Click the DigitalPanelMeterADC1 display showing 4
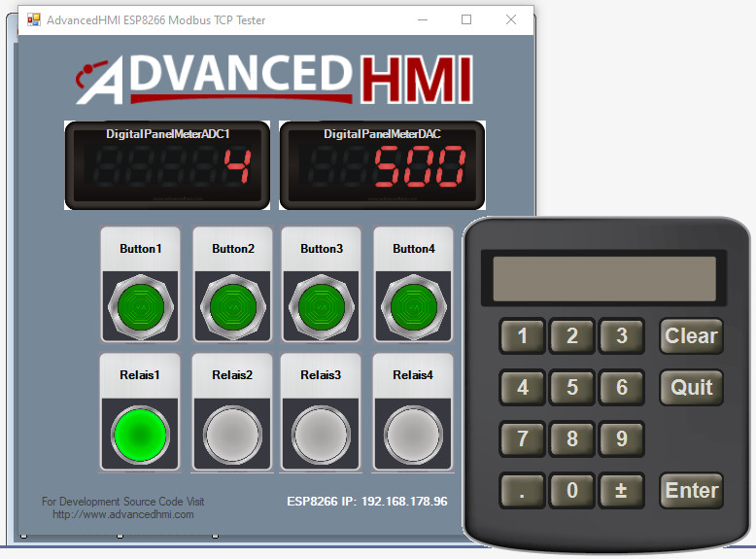This screenshot has width=756, height=559. tap(167, 165)
